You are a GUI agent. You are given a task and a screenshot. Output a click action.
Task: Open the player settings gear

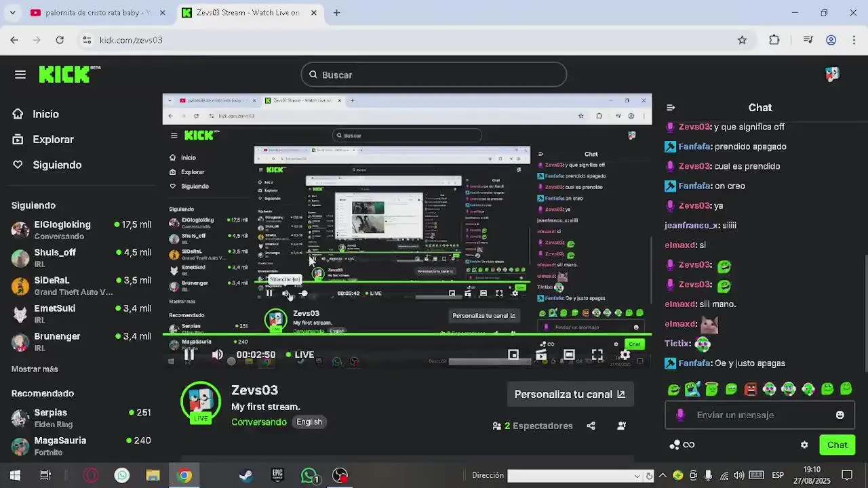point(625,354)
